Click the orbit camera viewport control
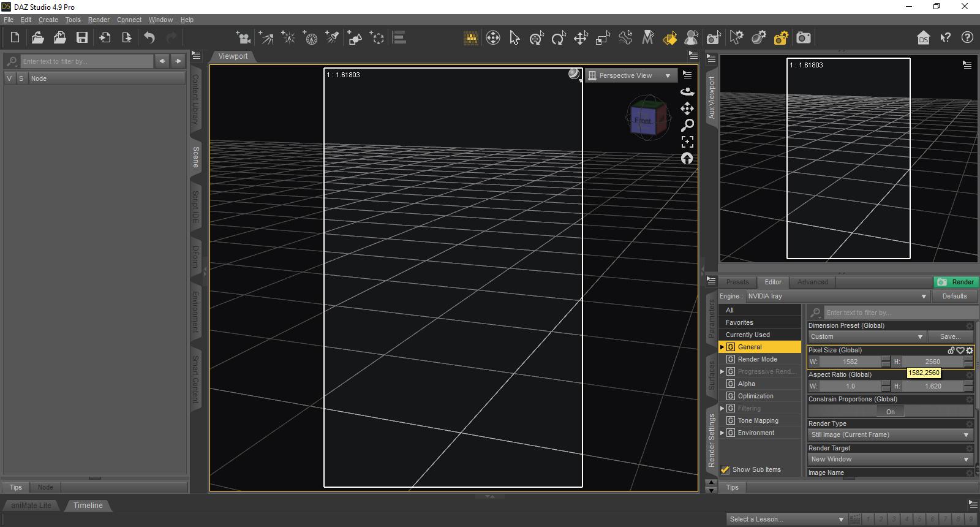This screenshot has height=527, width=980. (687, 92)
